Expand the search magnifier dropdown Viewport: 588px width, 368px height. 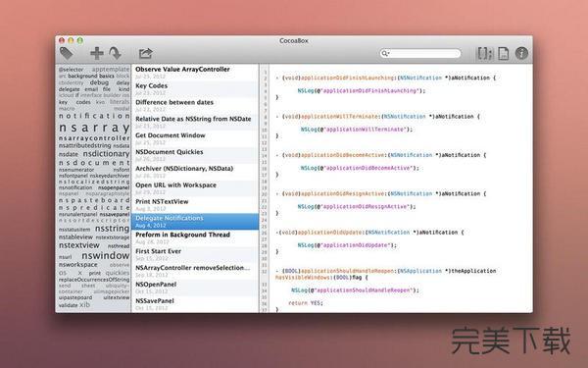click(385, 53)
